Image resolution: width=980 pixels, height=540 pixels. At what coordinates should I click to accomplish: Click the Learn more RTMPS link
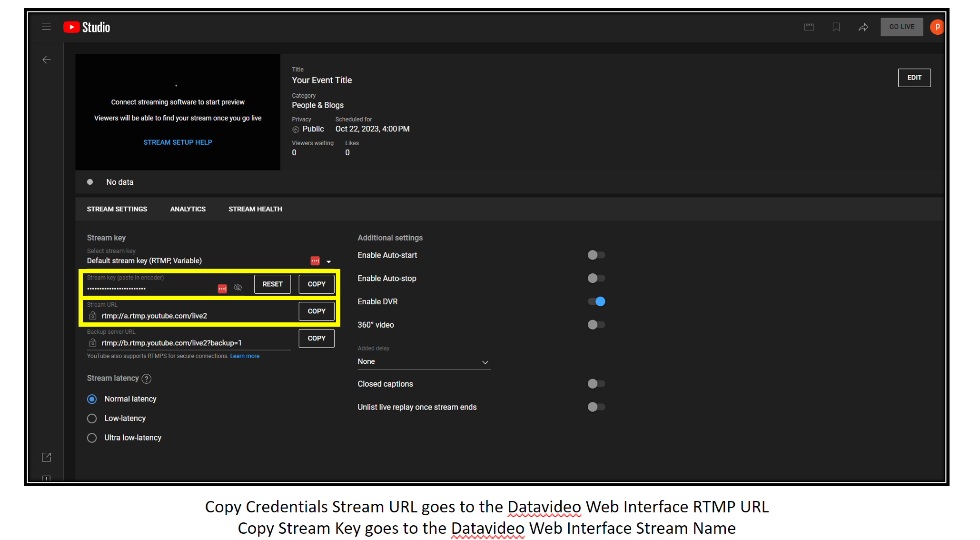tap(245, 356)
